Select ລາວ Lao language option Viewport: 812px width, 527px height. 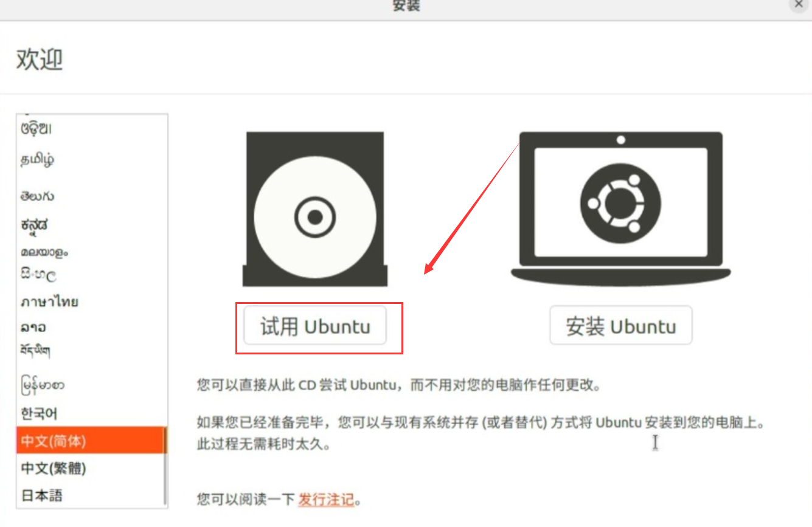pos(91,327)
